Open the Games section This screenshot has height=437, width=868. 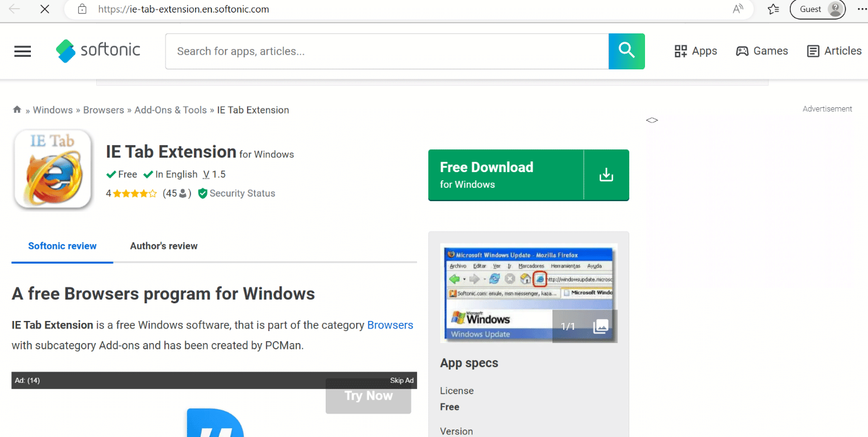tap(762, 51)
